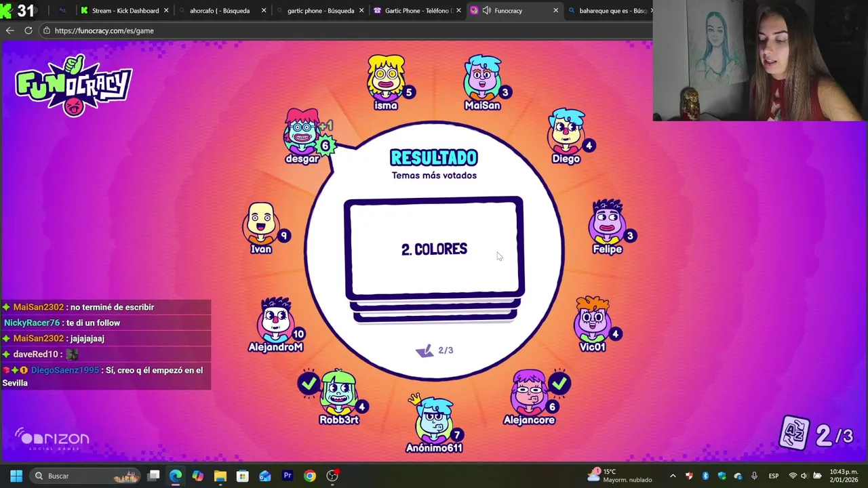Close the Funocracy tab
The height and width of the screenshot is (488, 868).
556,10
